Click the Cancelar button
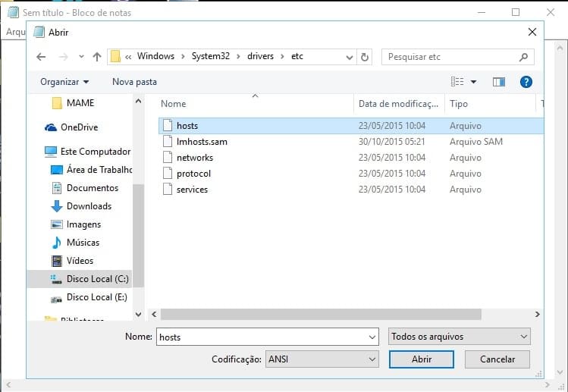 [497, 359]
